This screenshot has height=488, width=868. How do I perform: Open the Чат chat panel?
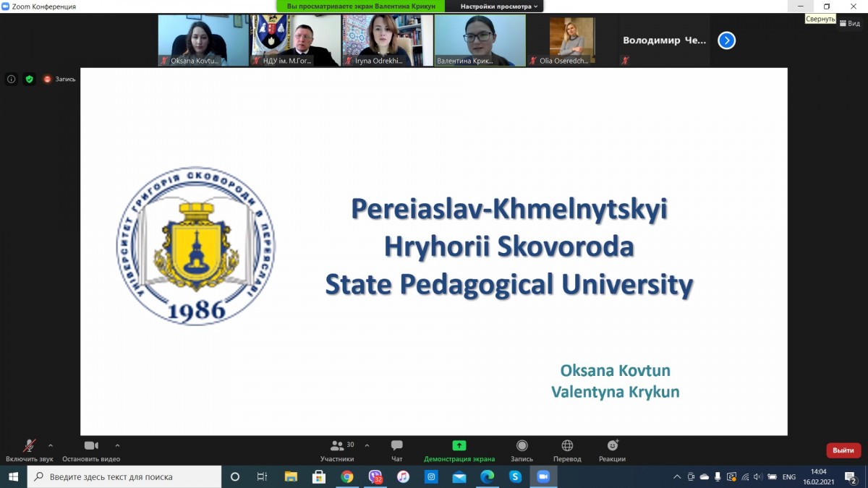[x=396, y=450]
